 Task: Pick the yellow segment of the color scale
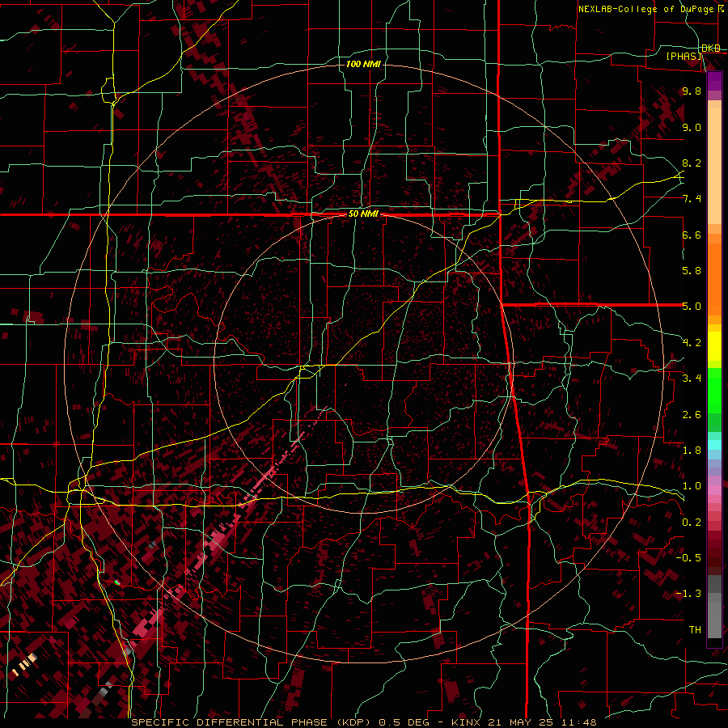(714, 346)
